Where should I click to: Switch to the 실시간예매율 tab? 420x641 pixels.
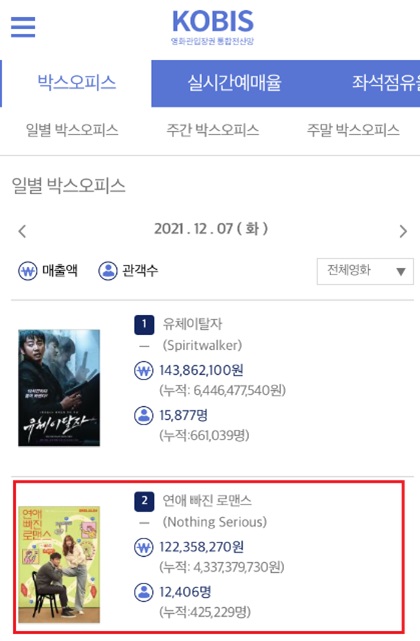[x=234, y=83]
